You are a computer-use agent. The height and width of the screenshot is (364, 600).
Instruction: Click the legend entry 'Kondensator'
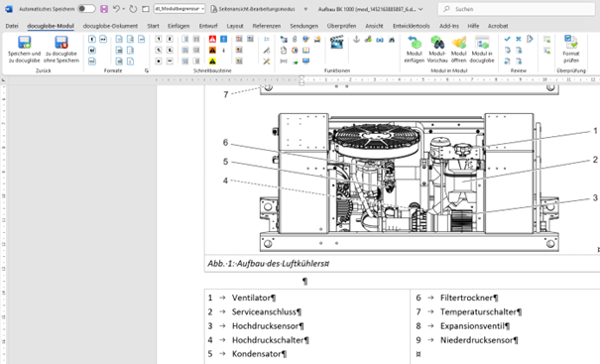(257, 354)
